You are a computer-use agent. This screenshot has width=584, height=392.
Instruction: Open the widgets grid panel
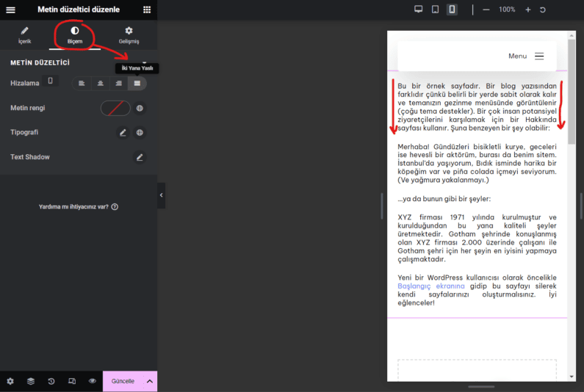coord(147,10)
